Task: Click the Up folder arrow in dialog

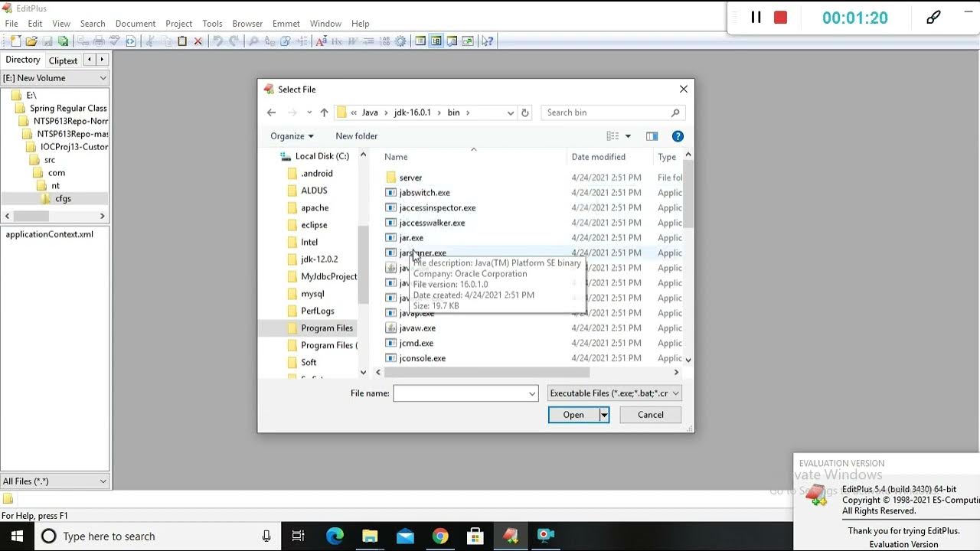Action: coord(324,112)
